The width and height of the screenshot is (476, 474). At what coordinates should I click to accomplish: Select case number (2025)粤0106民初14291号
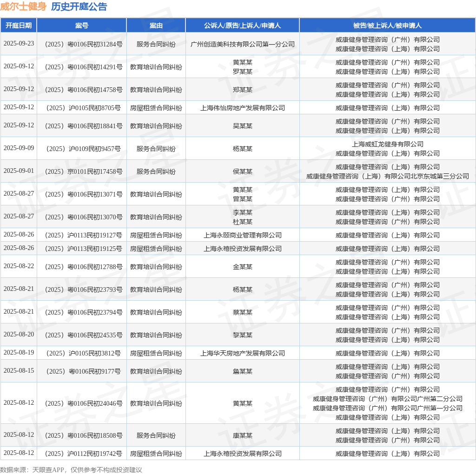pos(84,67)
